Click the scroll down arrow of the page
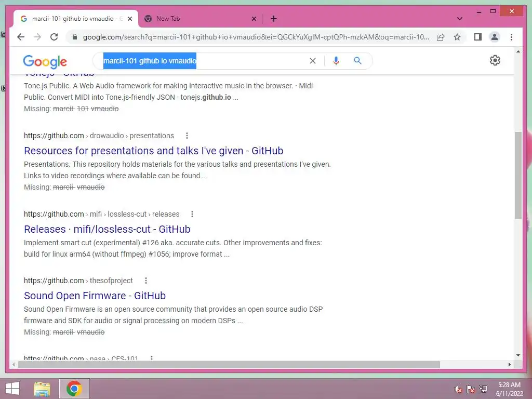Image resolution: width=532 pixels, height=399 pixels. (518, 355)
